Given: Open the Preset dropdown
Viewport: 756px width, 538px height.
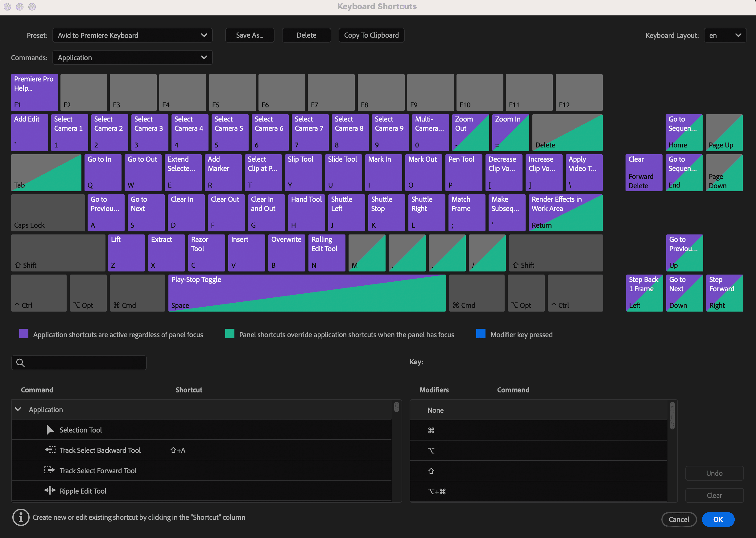Looking at the screenshot, I should tap(132, 35).
